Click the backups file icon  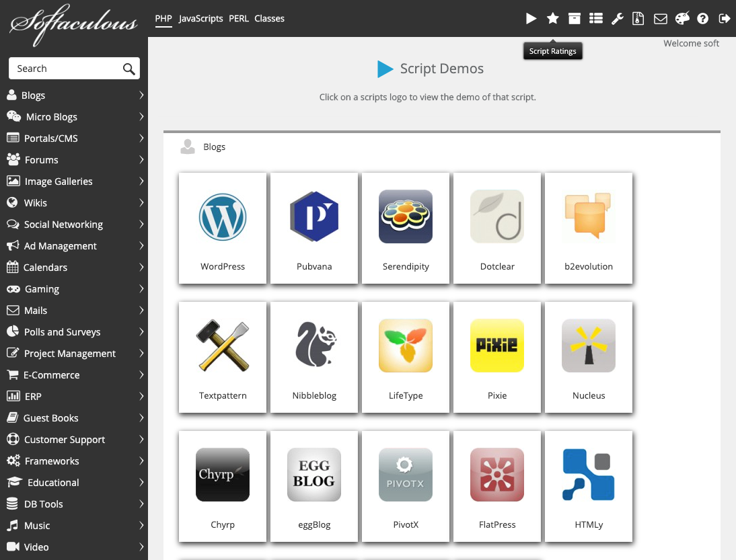pos(638,18)
